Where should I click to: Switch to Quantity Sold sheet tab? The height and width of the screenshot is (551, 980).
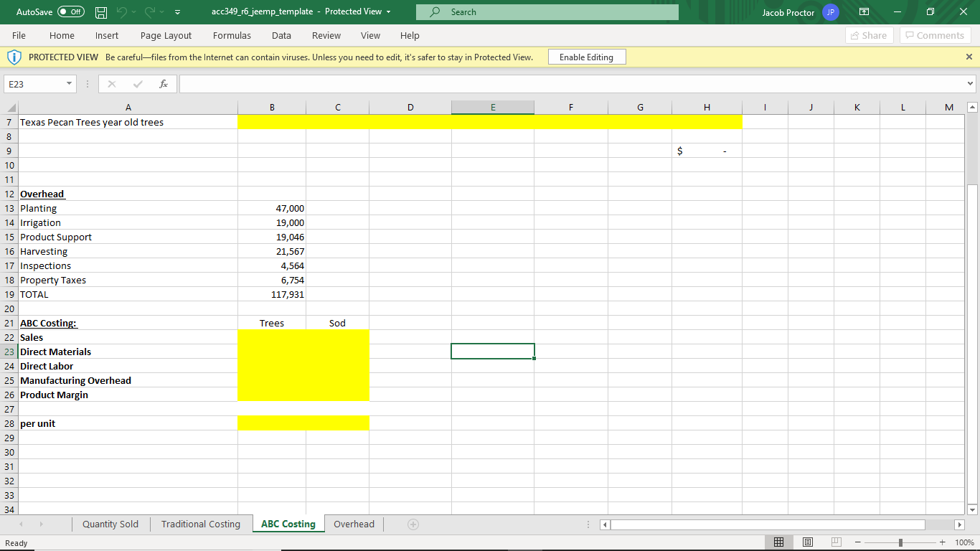tap(110, 524)
